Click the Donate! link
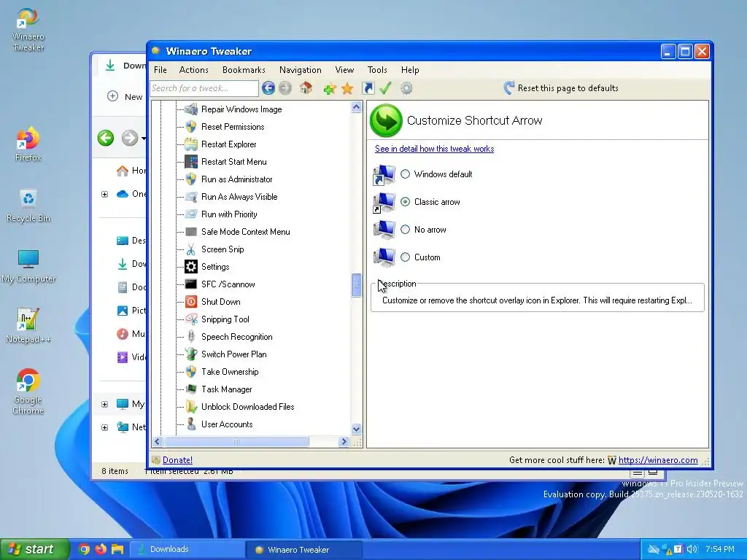 click(x=177, y=460)
